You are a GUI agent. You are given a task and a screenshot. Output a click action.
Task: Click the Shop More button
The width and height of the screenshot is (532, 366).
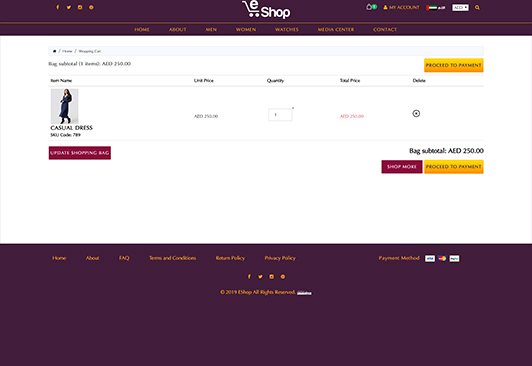click(x=402, y=167)
